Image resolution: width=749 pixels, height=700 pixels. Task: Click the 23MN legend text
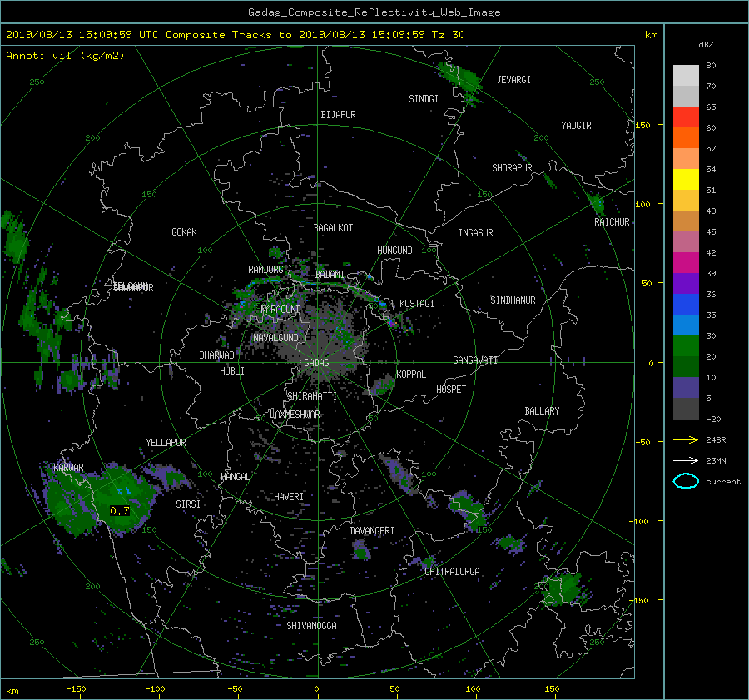pos(716,461)
